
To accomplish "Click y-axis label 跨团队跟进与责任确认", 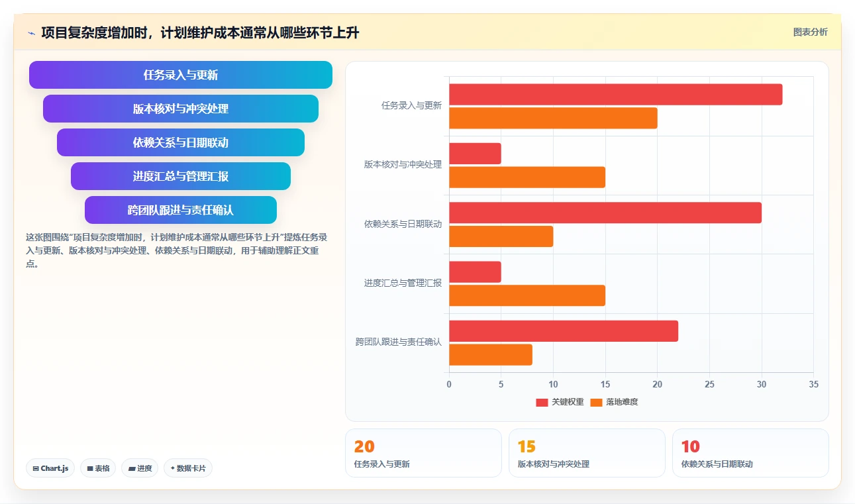I will [399, 342].
